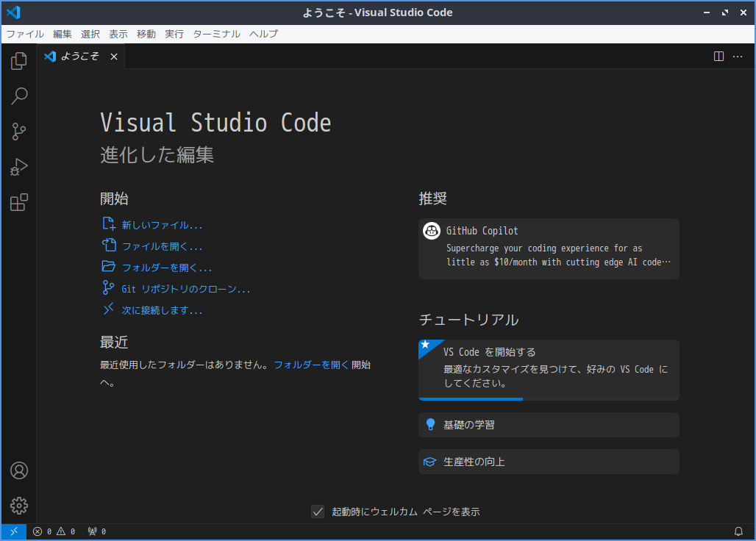Screen dimensions: 756x541
Task: Toggle 起動時にウェルカム ページを表示 checkbox
Action: (x=318, y=512)
